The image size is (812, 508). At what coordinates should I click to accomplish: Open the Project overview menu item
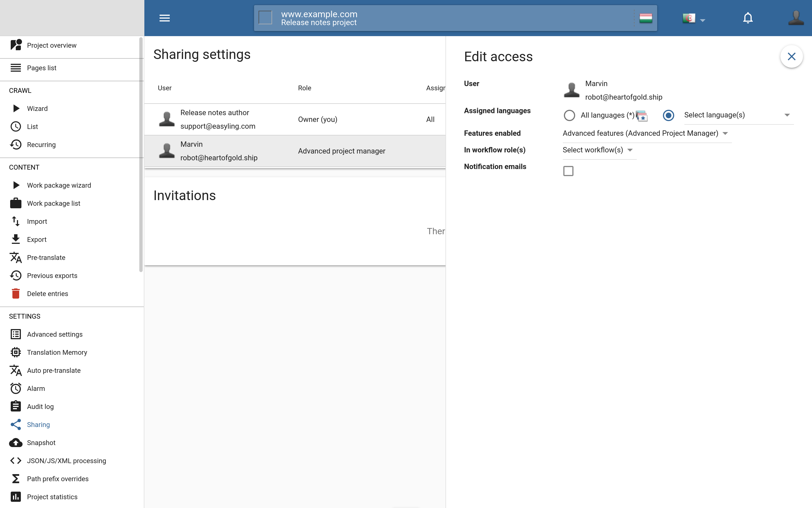(72, 45)
